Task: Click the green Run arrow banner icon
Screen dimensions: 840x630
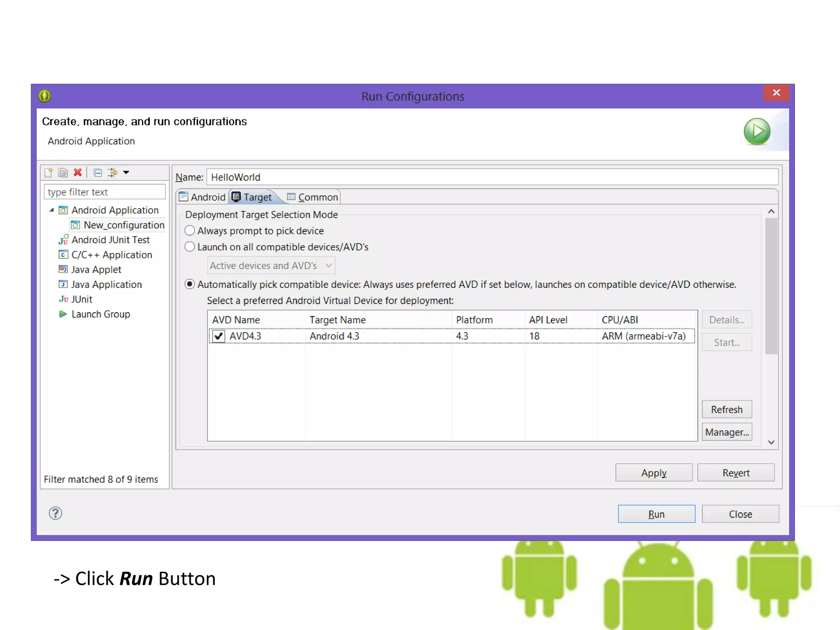Action: (757, 131)
